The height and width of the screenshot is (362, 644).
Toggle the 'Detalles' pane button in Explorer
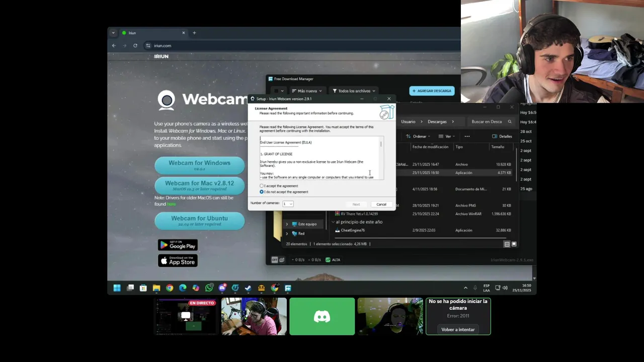pyautogui.click(x=502, y=136)
